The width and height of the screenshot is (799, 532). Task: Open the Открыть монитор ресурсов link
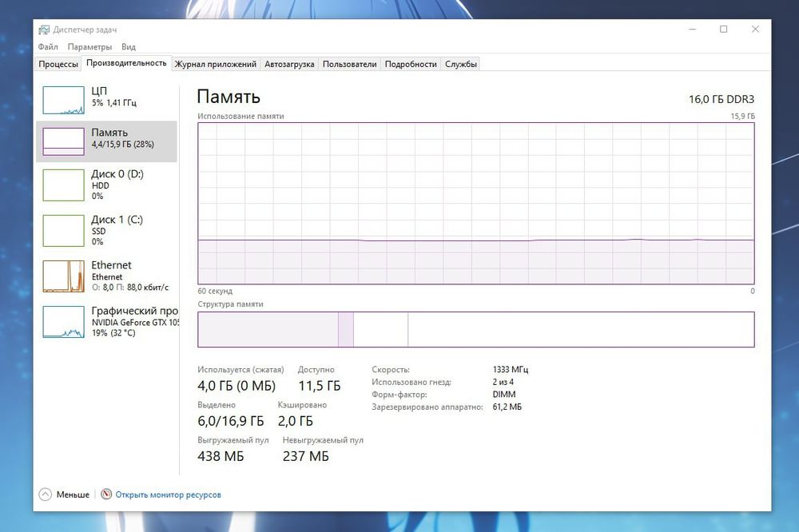click(x=168, y=494)
